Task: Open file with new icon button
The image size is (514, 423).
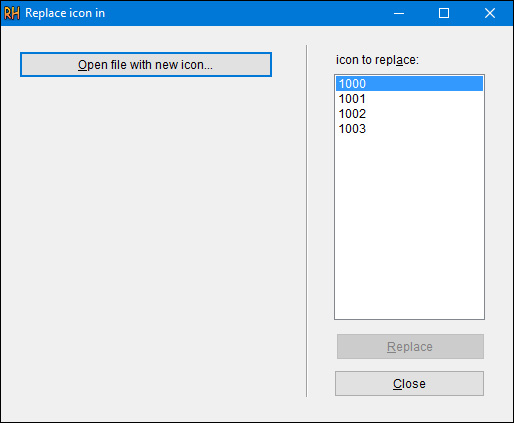Action: click(146, 64)
